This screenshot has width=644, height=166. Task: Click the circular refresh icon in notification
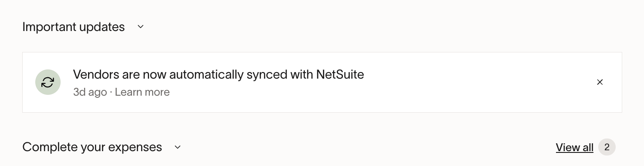pos(48,82)
